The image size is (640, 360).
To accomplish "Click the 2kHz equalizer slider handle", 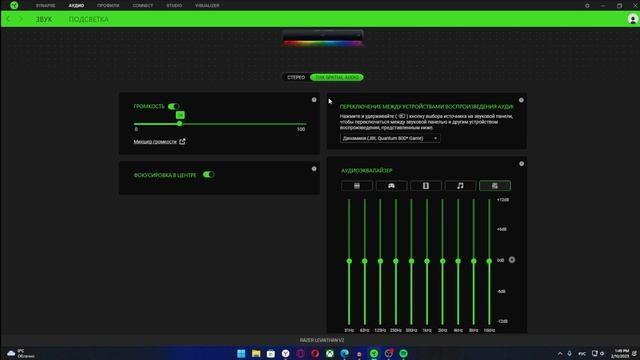I will tap(442, 261).
